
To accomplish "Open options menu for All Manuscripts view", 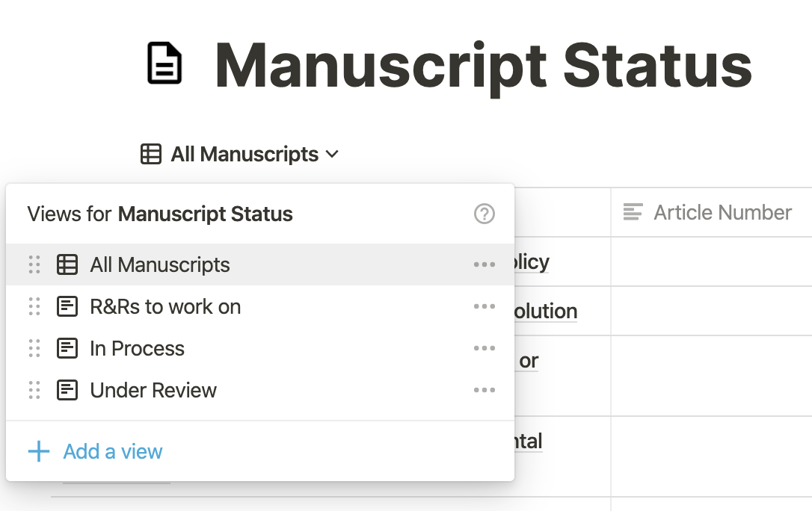I will (x=485, y=264).
